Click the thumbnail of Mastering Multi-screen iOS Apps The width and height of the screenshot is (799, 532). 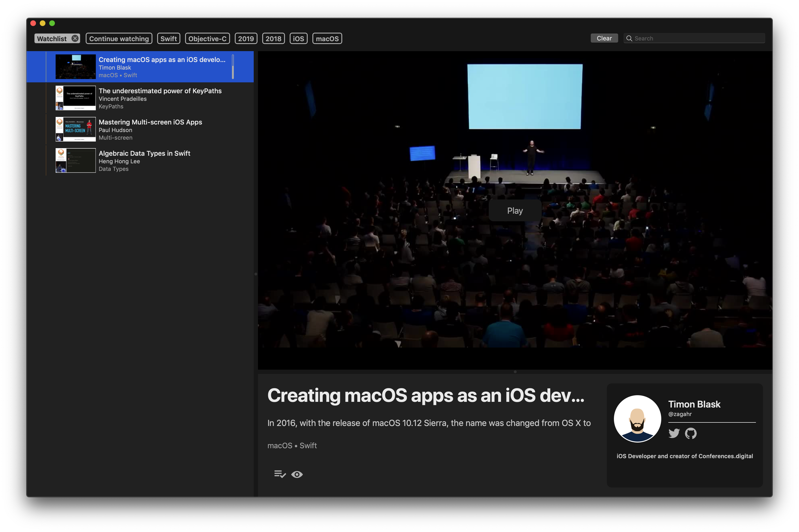point(75,129)
